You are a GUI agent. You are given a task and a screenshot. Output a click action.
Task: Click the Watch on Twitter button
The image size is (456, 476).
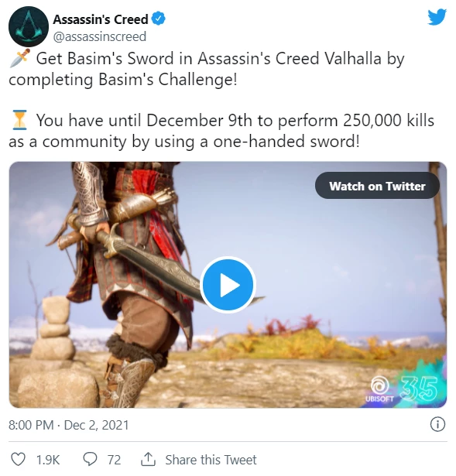point(377,186)
